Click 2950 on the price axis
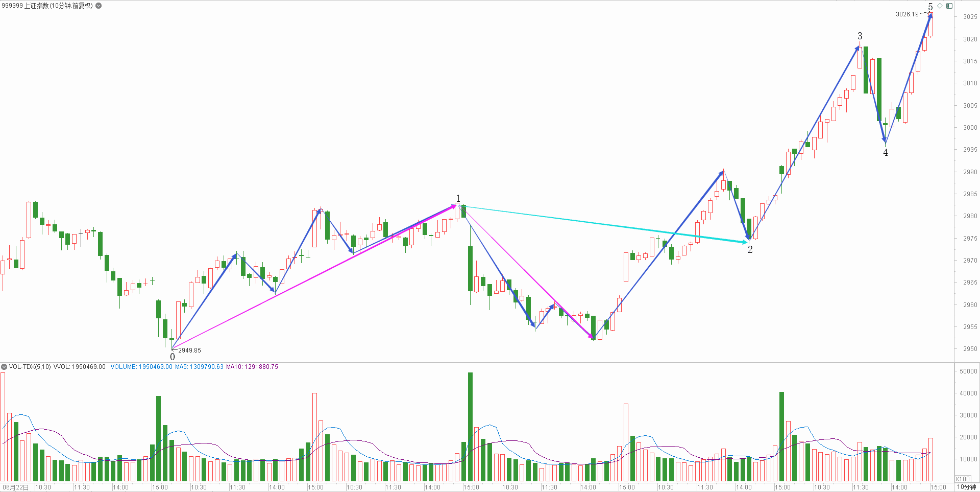This screenshot has height=492, width=980. pos(970,349)
